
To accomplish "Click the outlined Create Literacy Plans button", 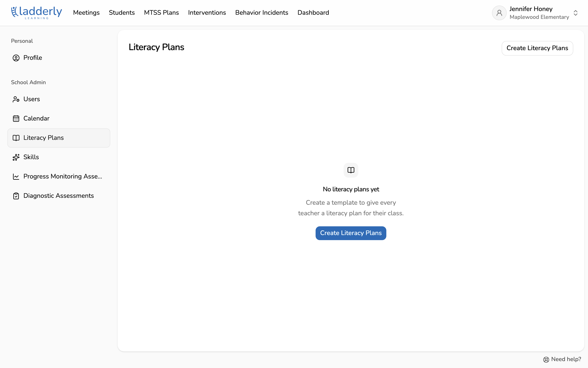I will [x=537, y=48].
